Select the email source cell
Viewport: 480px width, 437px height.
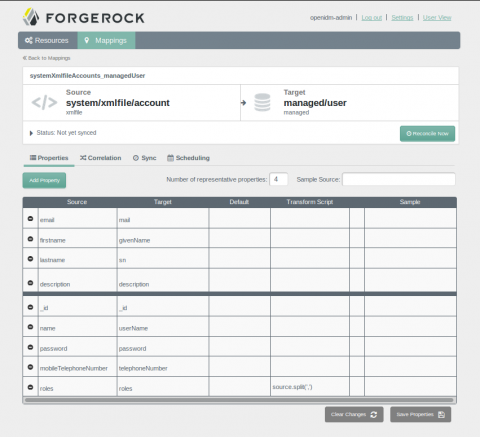pos(78,219)
